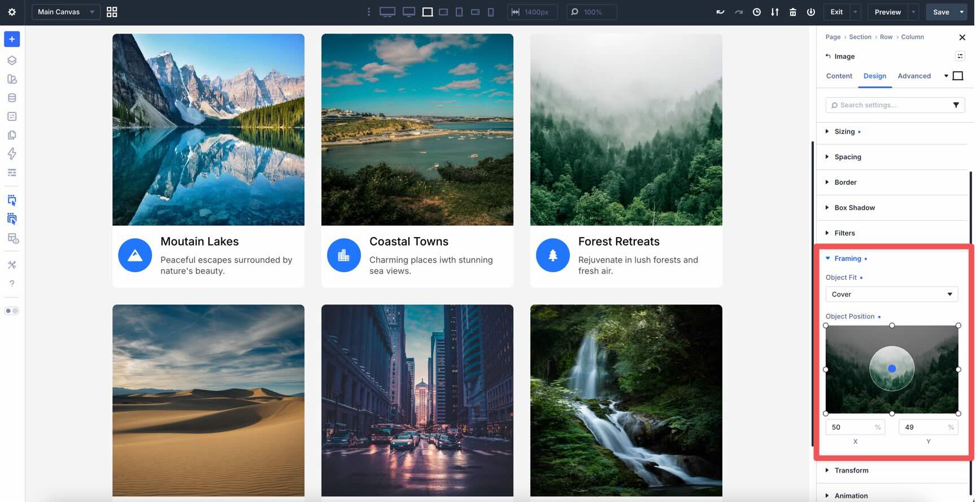Open the canvas grid view icon
This screenshot has width=980, height=502.
pos(112,12)
